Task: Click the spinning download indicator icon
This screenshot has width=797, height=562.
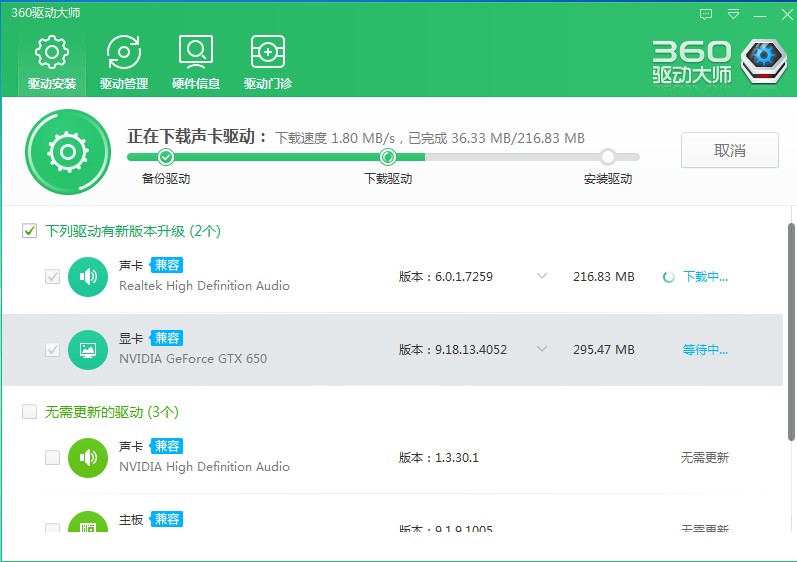Action: coord(668,277)
